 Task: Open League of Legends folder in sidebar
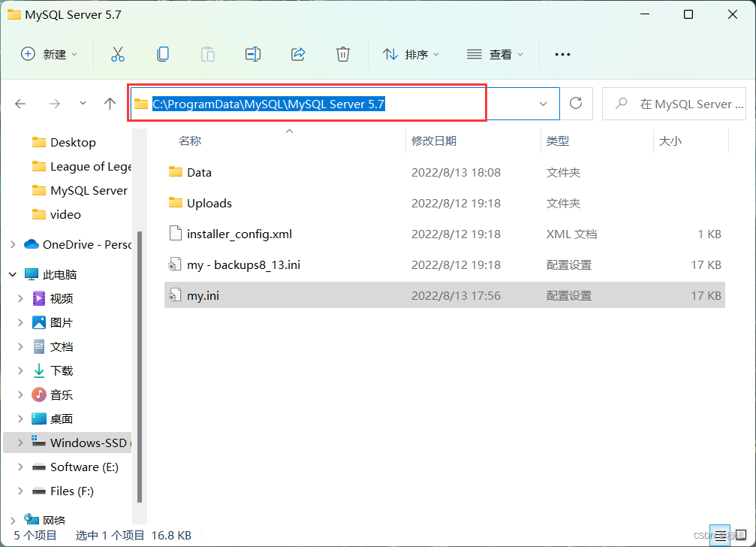(x=82, y=166)
